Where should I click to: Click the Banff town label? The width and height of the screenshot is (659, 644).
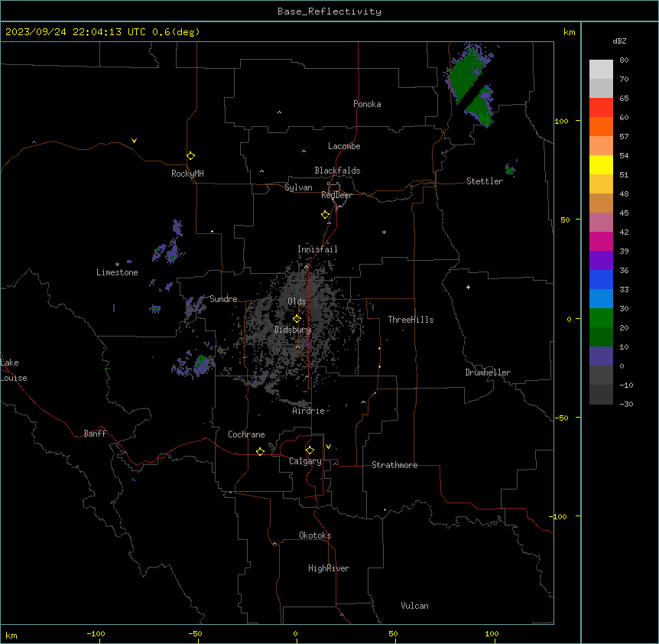click(95, 434)
